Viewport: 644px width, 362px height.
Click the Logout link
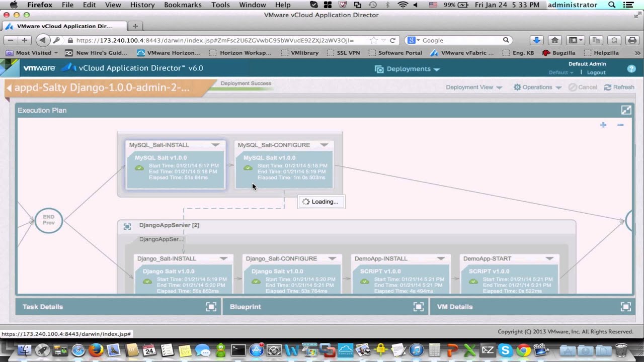[596, 72]
